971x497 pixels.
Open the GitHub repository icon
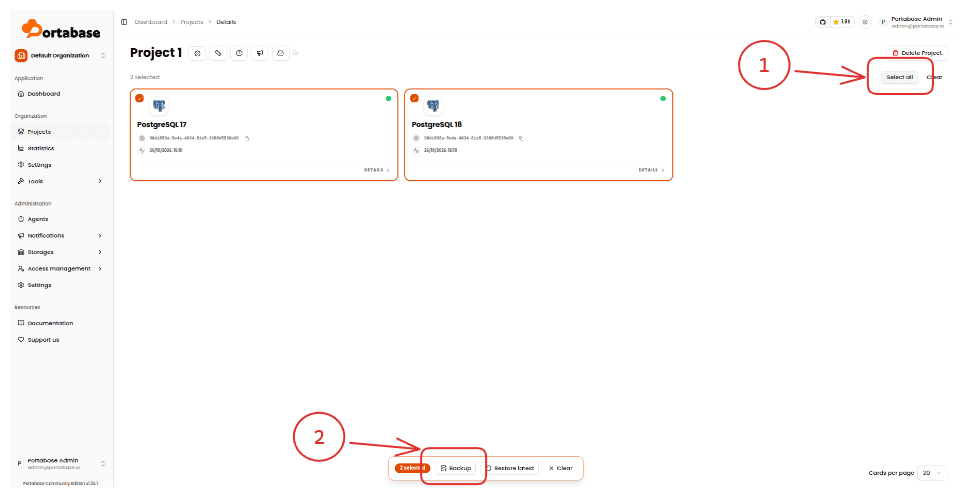(822, 22)
